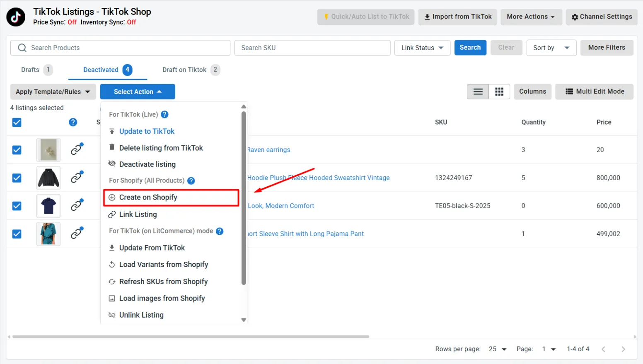The image size is (643, 364).
Task: Click Import from TikTok button
Action: [457, 17]
